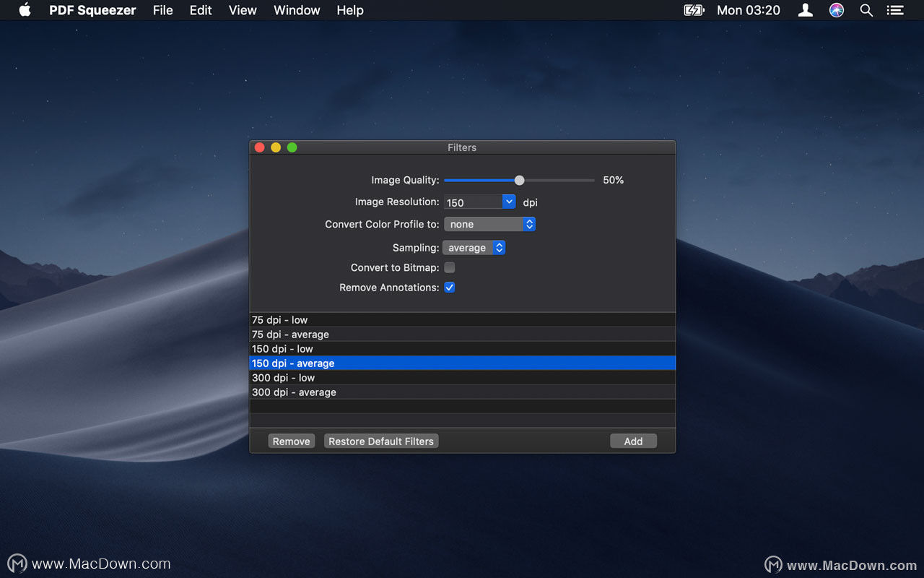Open the File menu
This screenshot has width=924, height=578.
click(x=163, y=10)
